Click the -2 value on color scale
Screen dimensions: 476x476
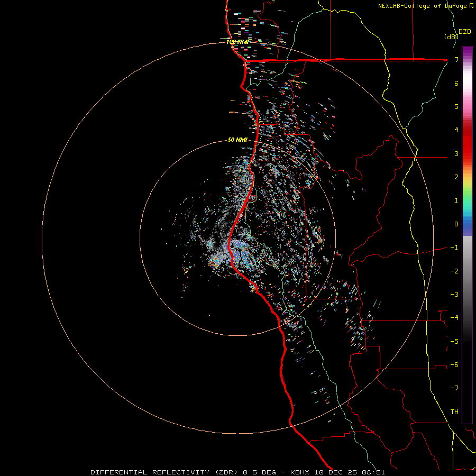click(454, 271)
